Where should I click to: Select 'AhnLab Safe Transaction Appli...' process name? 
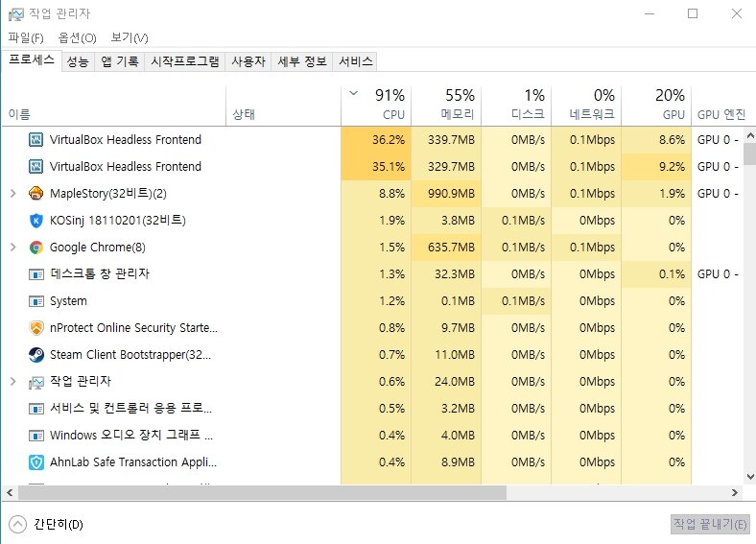(133, 462)
